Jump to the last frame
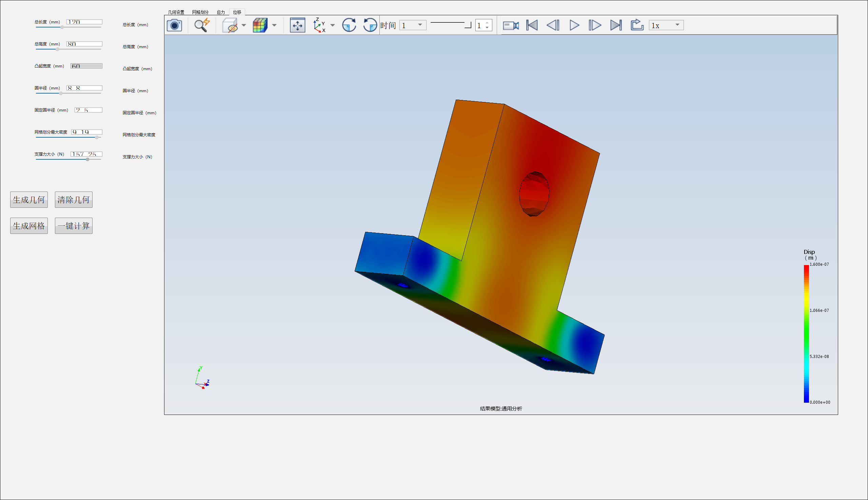 pos(616,25)
